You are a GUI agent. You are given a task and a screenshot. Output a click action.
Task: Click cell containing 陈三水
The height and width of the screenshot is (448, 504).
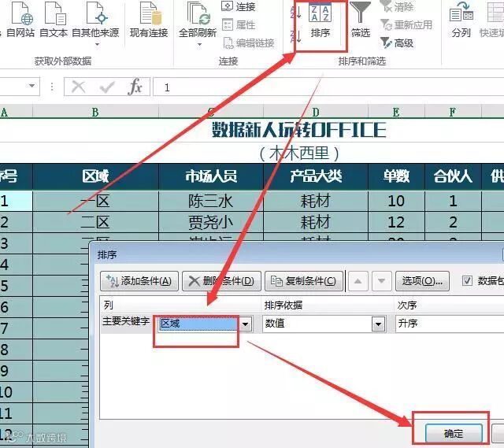(211, 202)
